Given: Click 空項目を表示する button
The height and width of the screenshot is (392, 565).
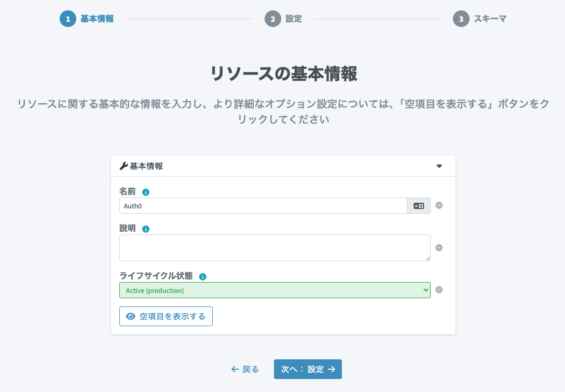Looking at the screenshot, I should 166,316.
